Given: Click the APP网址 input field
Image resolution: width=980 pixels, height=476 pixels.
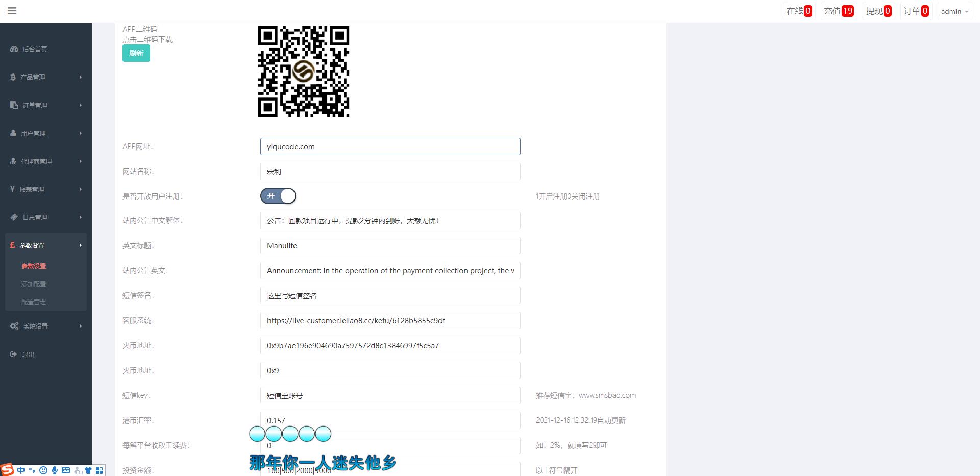Looking at the screenshot, I should tap(390, 146).
